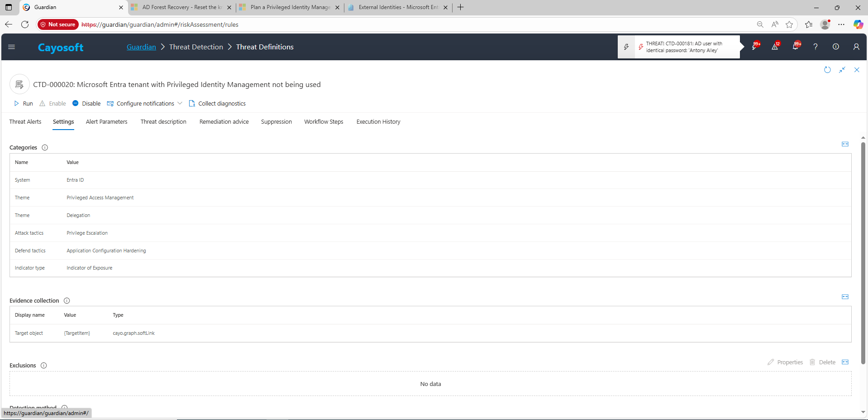Expand the alert banner lightning toggle
The width and height of the screenshot is (868, 420).
tap(626, 47)
